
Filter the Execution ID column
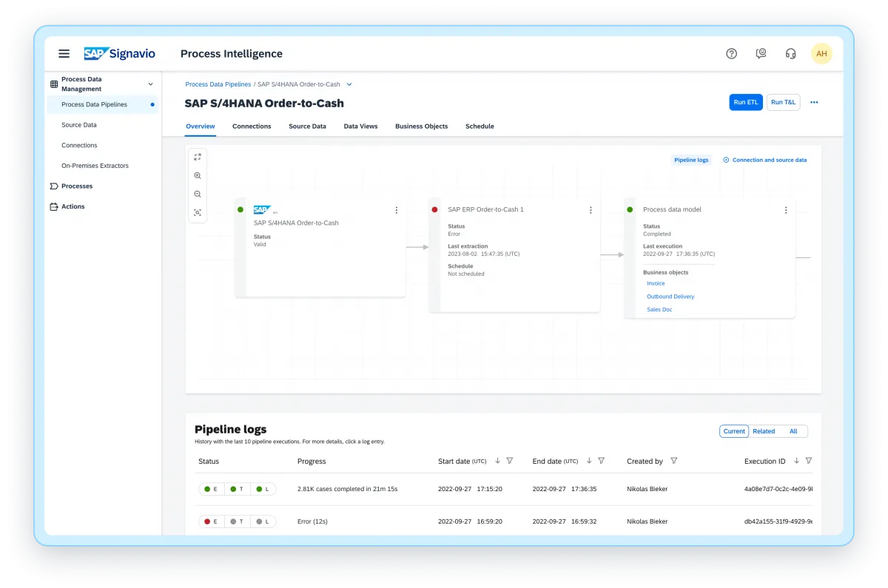click(x=809, y=461)
